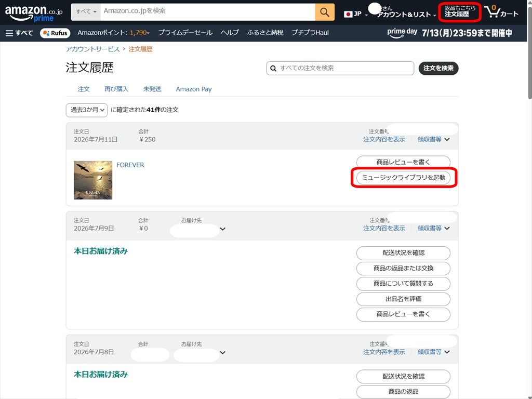Screen dimensions: 532x399
Task: Click the アカウントサービス breadcrumb link
Action: [x=92, y=49]
